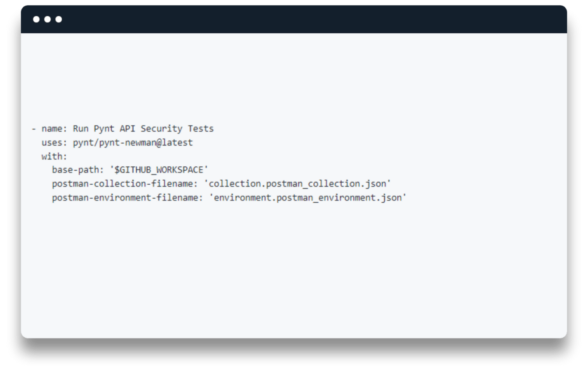
Task: Click '@latest' in the uses line
Action: point(174,143)
